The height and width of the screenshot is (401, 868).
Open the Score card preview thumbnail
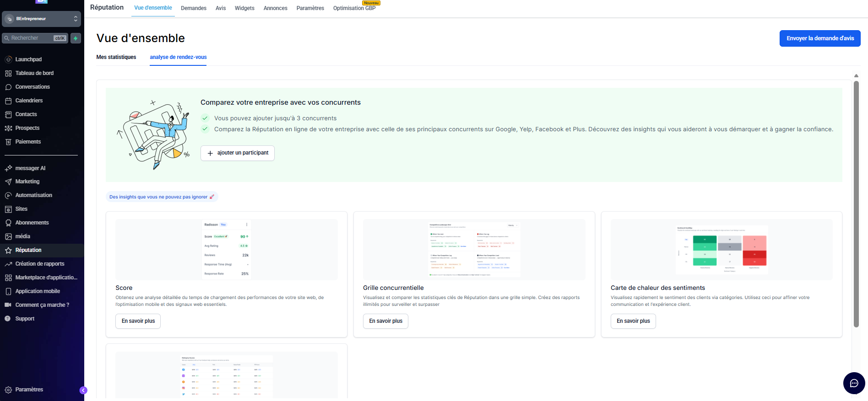(x=227, y=250)
